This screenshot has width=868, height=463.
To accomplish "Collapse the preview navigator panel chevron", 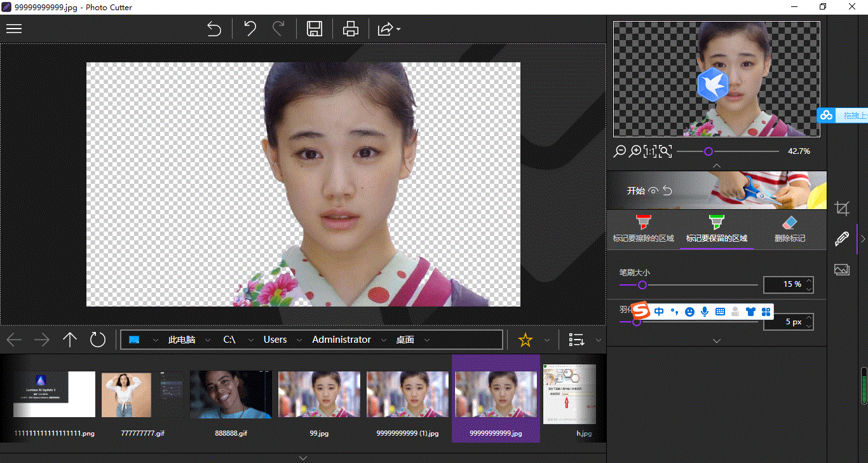I will click(717, 165).
